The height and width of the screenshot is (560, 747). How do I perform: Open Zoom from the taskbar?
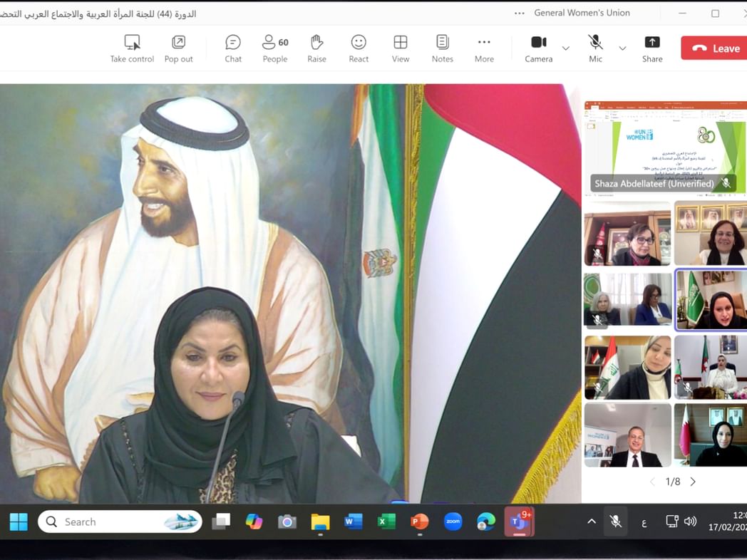click(453, 522)
